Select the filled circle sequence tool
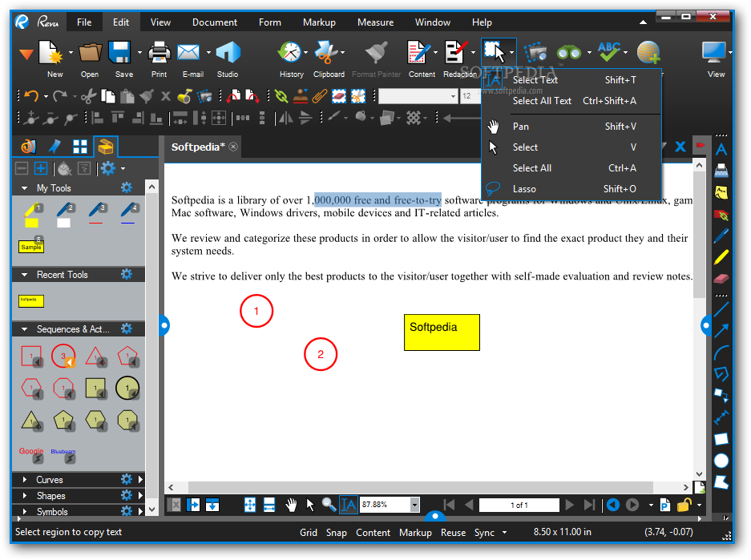This screenshot has width=751, height=560. point(127,389)
